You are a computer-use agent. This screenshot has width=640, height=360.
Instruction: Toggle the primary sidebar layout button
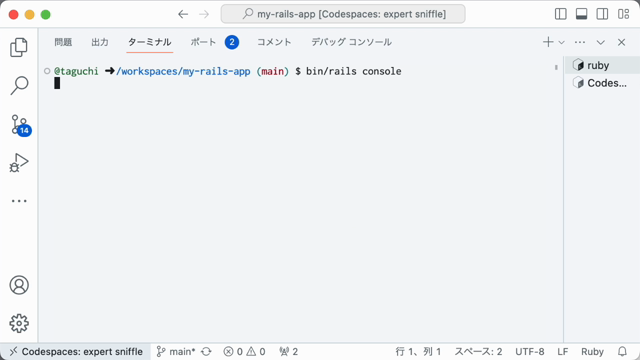tap(560, 14)
